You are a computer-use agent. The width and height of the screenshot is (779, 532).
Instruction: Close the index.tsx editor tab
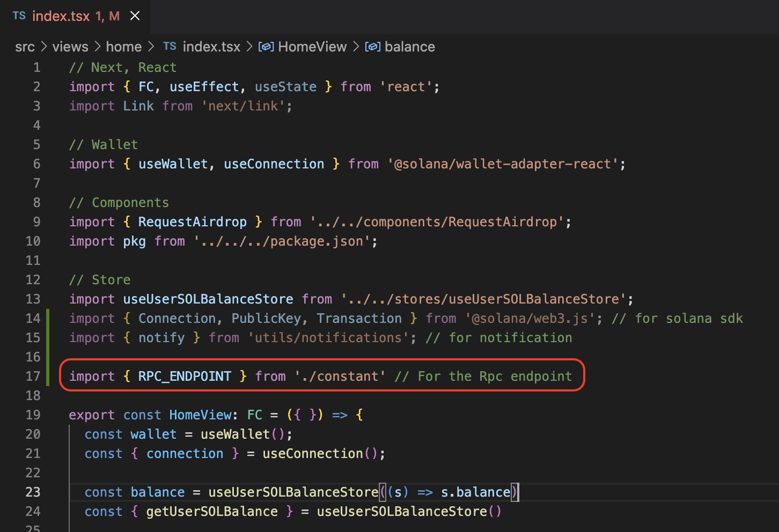click(x=135, y=16)
